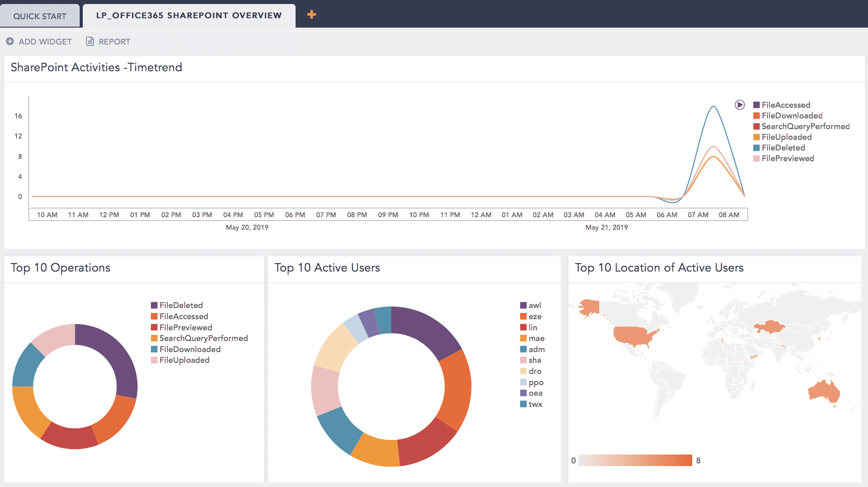Image resolution: width=868 pixels, height=487 pixels.
Task: Open a new dashboard tab with the plus icon
Action: (312, 14)
